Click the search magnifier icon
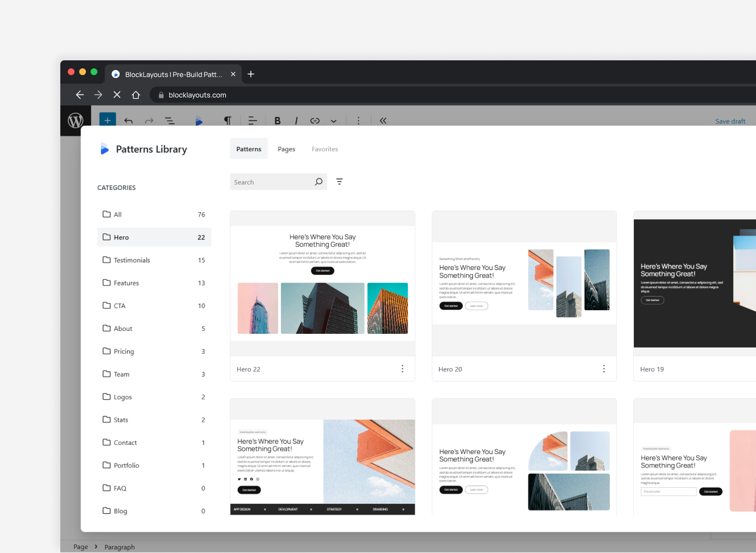756x553 pixels. 319,182
